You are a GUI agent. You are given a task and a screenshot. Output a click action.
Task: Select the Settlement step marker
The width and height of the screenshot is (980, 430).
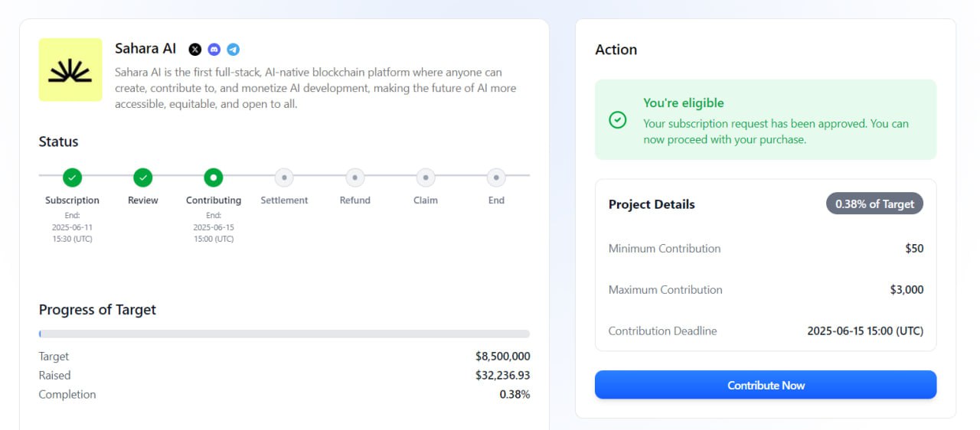(284, 178)
